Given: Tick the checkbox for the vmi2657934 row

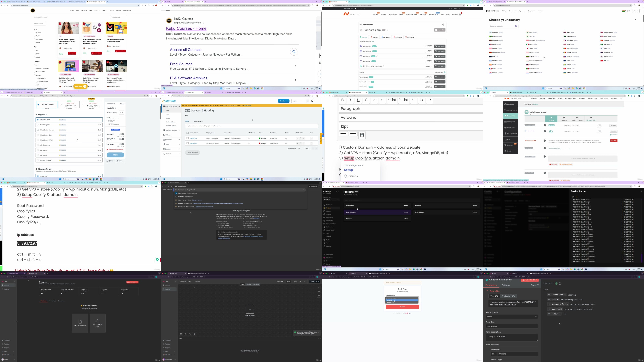Looking at the screenshot, I should pyautogui.click(x=188, y=138).
